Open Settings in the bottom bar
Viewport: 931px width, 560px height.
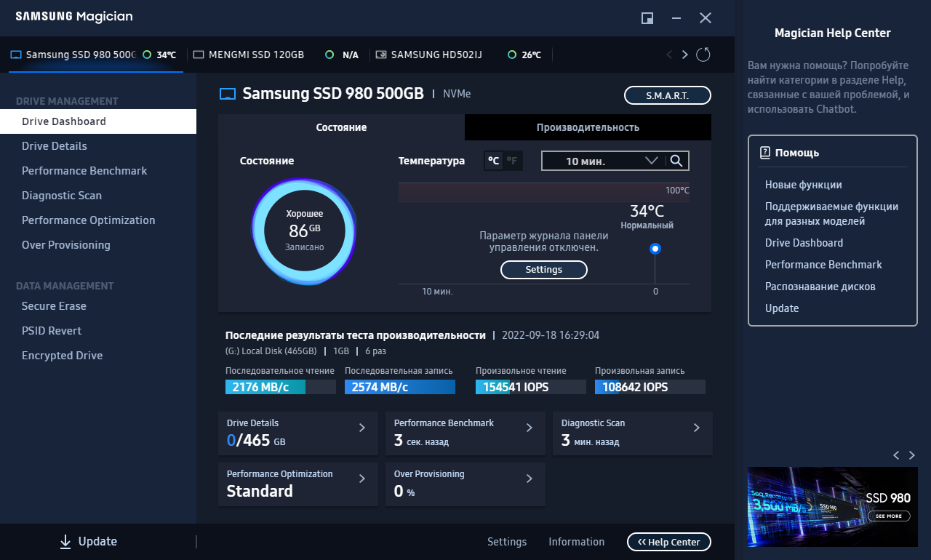[507, 542]
